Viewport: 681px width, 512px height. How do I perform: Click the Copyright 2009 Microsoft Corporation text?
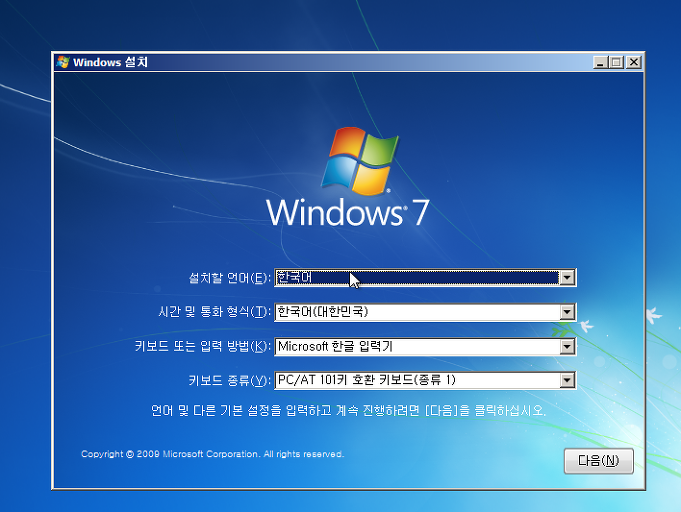pyautogui.click(x=212, y=454)
